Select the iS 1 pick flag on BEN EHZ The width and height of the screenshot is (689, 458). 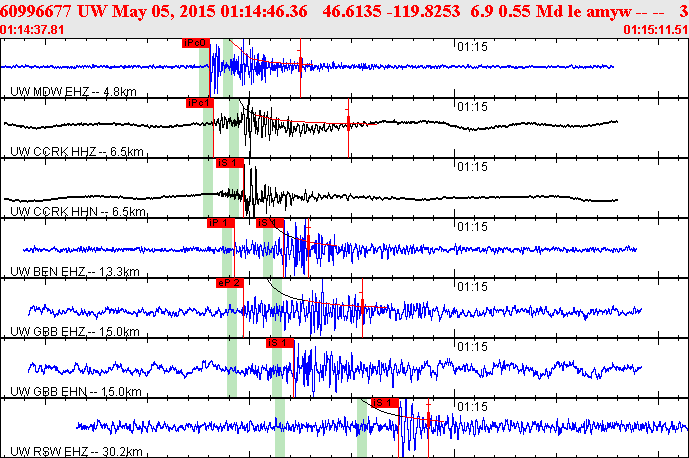(270, 223)
